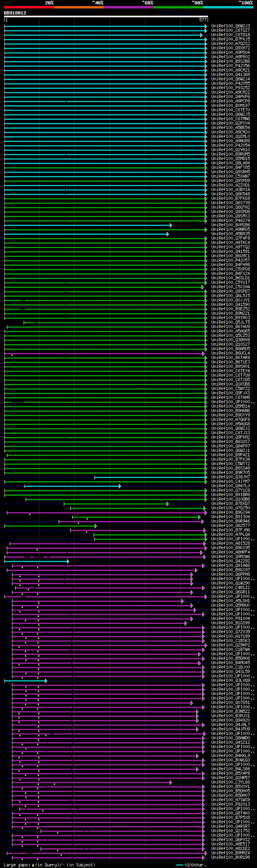Image resolution: width=257 pixels, height=868 pixels.
Task: Select the UniRef100_P42054 label
Action: pos(230,145)
